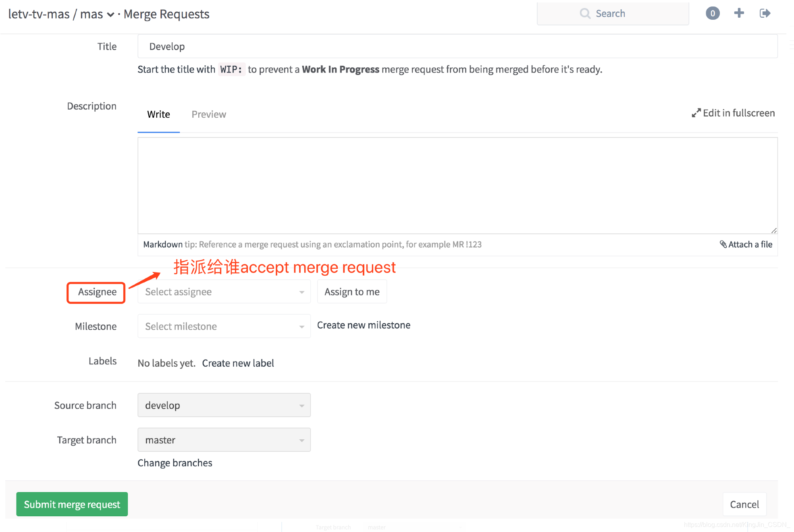The width and height of the screenshot is (794, 532).
Task: Click the Cancel button
Action: coord(744,505)
